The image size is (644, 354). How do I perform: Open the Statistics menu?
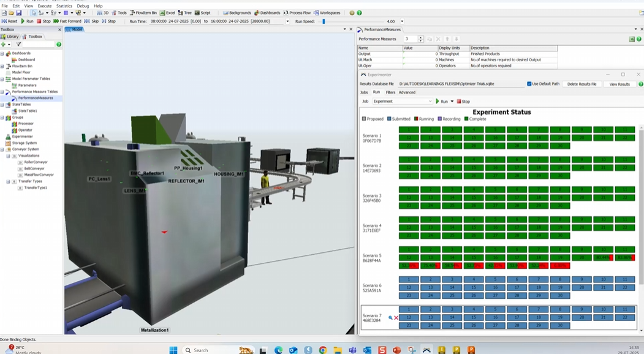(64, 6)
